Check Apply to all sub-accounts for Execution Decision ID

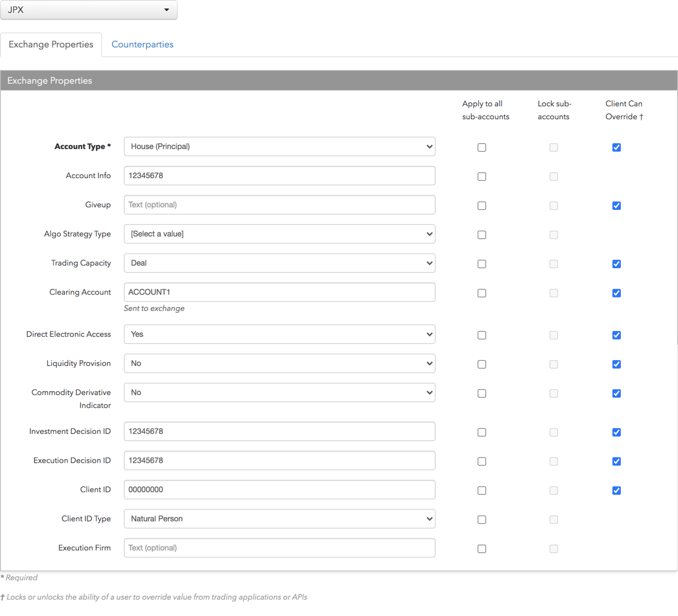482,461
